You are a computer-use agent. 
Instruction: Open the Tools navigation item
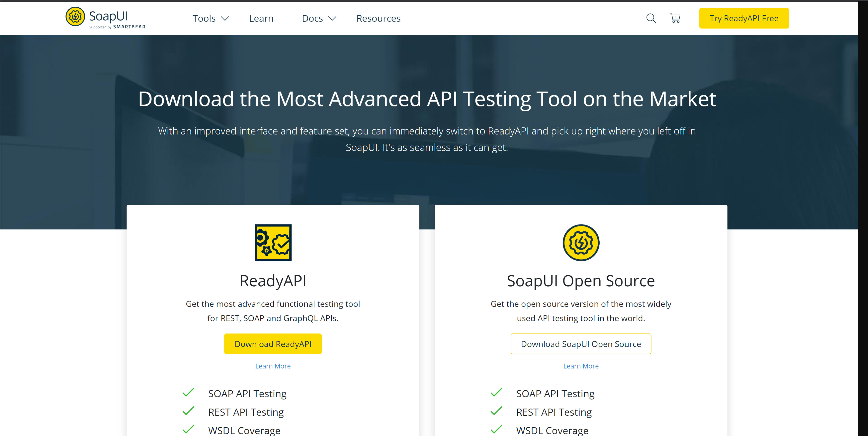point(204,19)
